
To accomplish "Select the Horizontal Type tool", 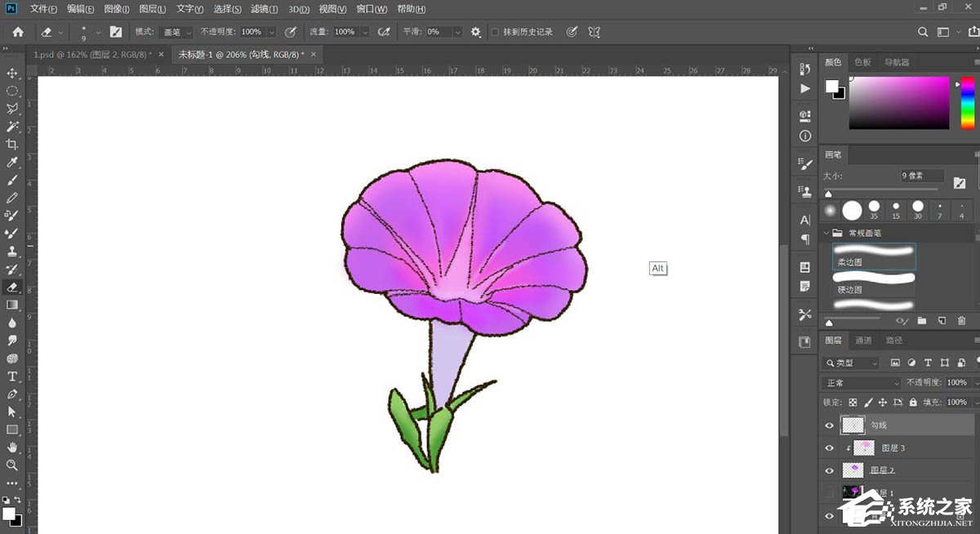I will pyautogui.click(x=12, y=376).
